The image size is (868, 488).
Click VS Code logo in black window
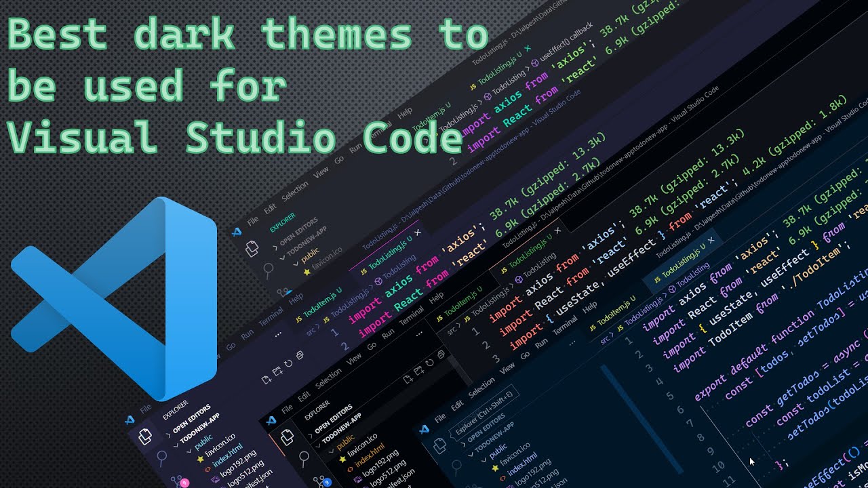(x=271, y=421)
